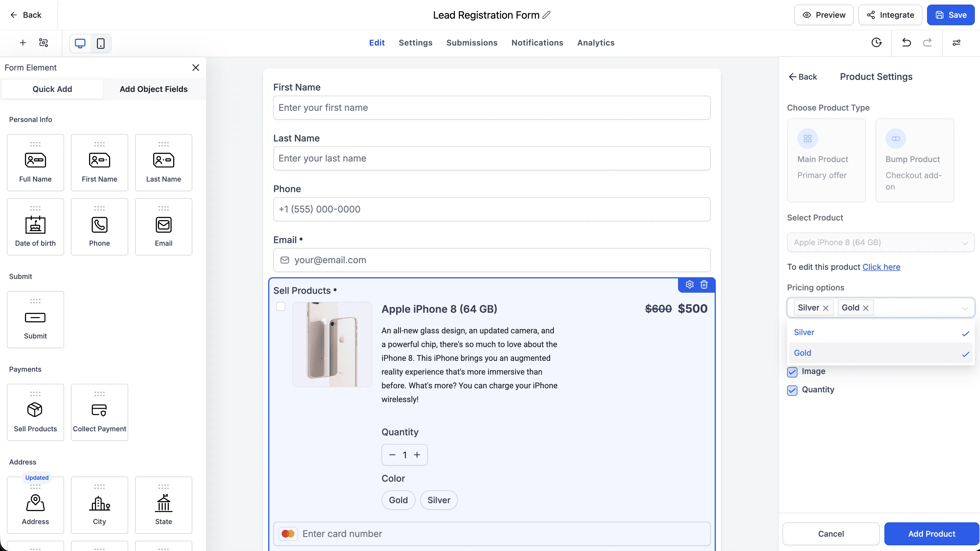Open the Settings tab
The width and height of the screenshot is (980, 551).
(415, 43)
